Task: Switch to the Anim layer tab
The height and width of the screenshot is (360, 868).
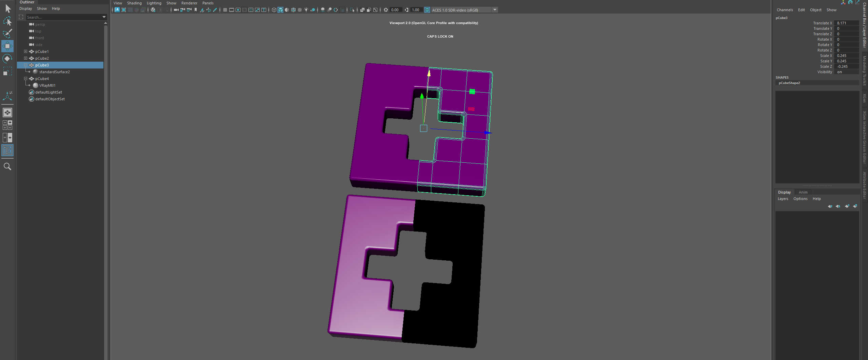Action: pyautogui.click(x=803, y=192)
